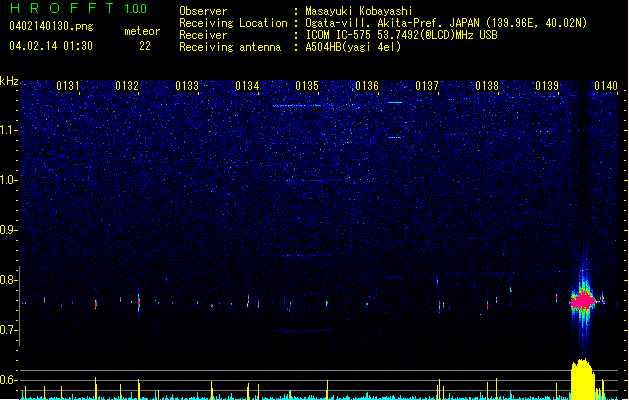
Task: Click the receiver value ICOM IC-575 53.7492
Action: click(401, 35)
